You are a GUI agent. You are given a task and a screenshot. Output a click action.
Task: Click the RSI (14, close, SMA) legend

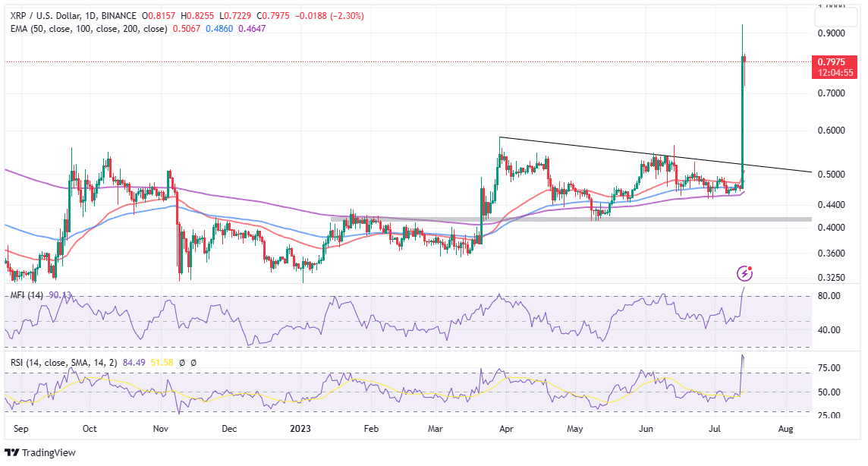click(x=61, y=362)
